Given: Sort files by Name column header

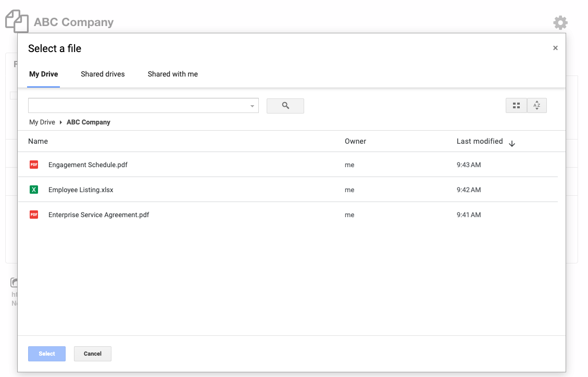Looking at the screenshot, I should point(38,141).
